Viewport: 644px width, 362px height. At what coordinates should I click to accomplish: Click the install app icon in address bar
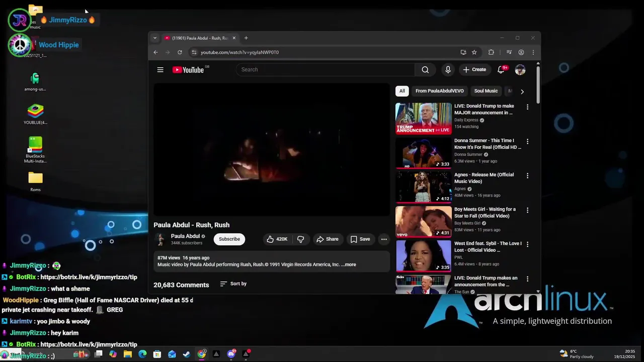463,52
